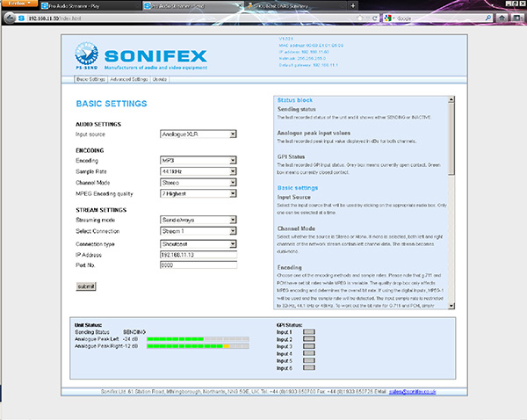Click the GPI Input 1 status box
This screenshot has height=420, width=527.
point(309,332)
